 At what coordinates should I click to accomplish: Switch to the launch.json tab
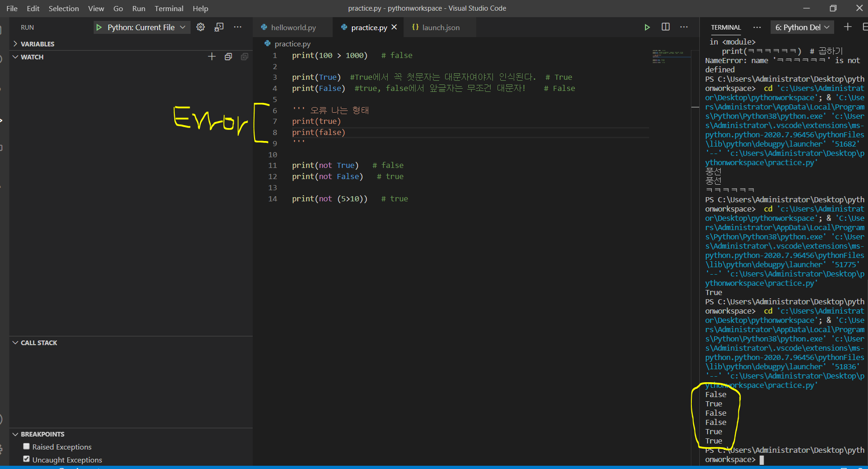[440, 27]
